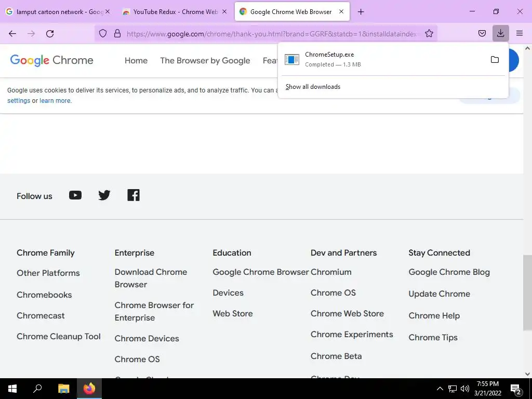Viewport: 532px width, 399px height.
Task: Open the Windows Start menu
Action: 12,389
